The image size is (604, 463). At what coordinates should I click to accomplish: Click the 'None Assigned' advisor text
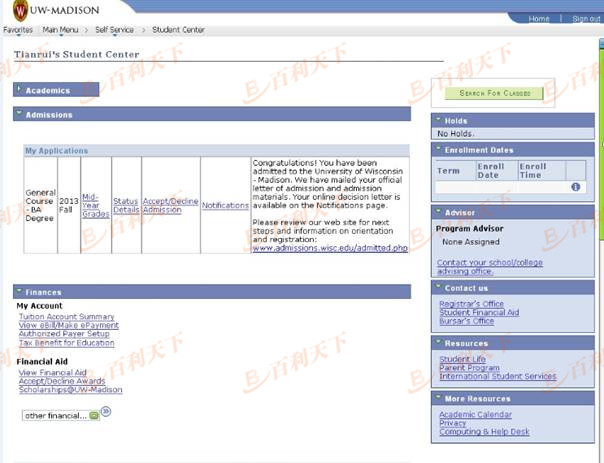click(x=471, y=242)
